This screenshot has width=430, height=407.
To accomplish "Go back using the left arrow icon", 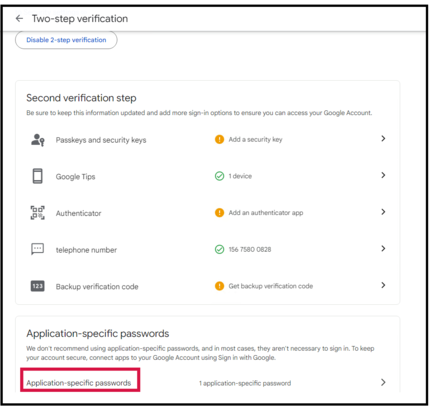I will [19, 19].
